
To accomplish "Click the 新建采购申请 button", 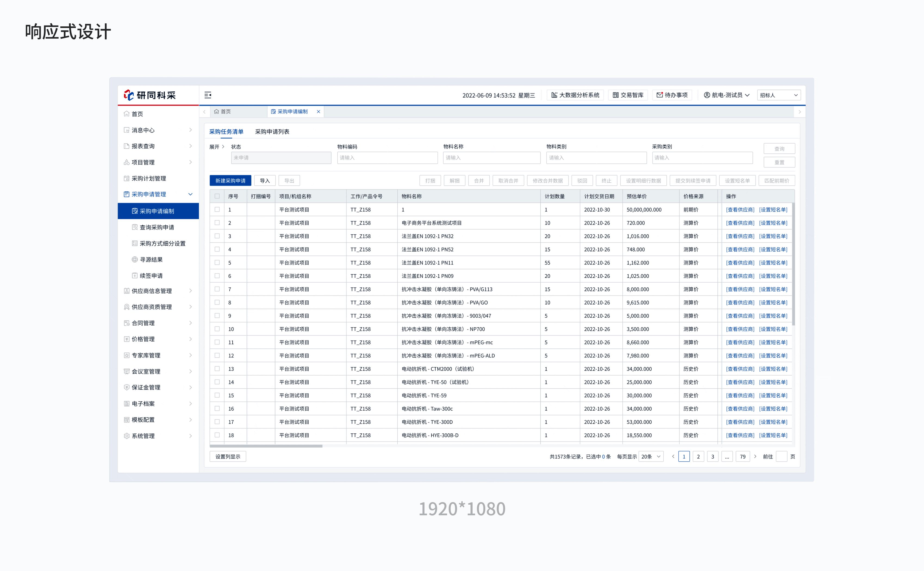I will click(x=230, y=181).
